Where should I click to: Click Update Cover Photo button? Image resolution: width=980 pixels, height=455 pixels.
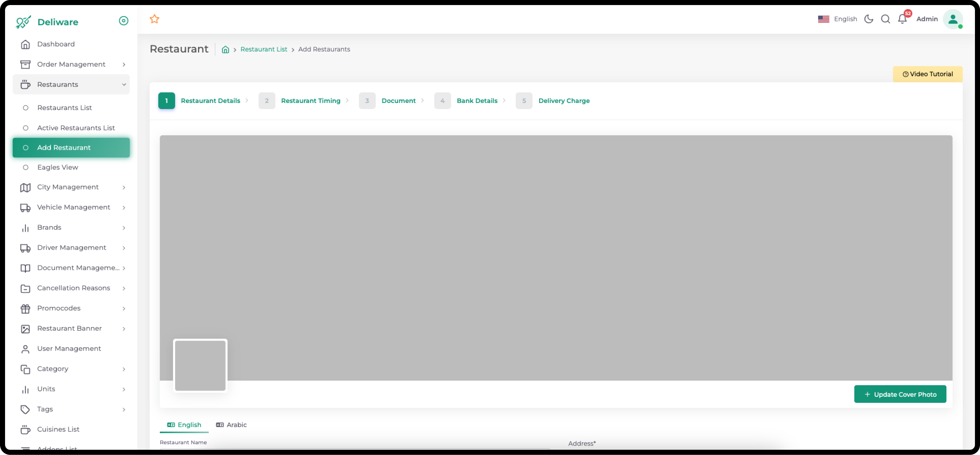(x=900, y=394)
